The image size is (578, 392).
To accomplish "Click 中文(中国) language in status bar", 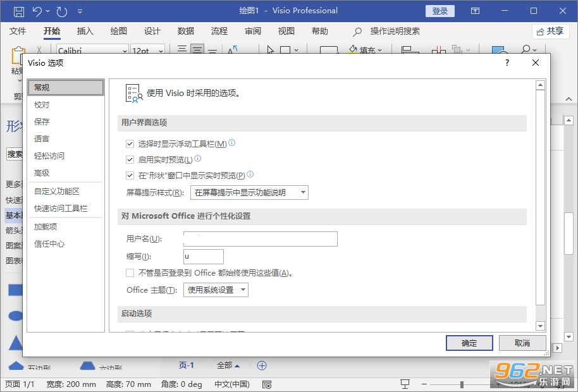I will (x=232, y=384).
